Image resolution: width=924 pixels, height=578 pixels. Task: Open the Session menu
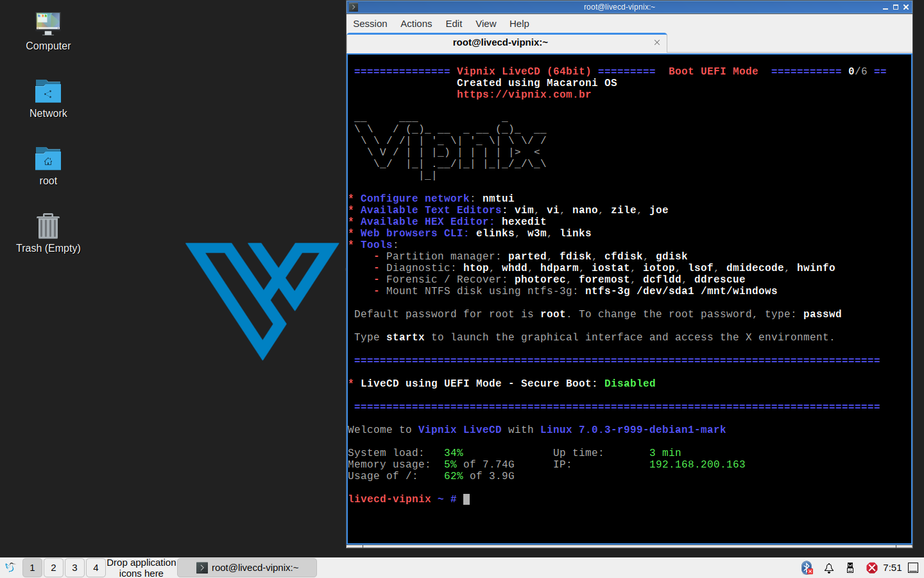(370, 24)
